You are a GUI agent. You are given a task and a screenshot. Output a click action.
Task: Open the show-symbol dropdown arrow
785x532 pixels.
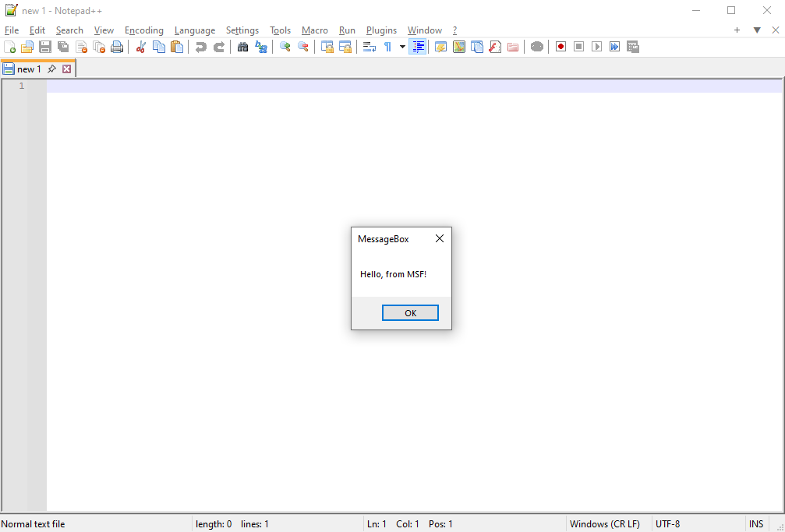(402, 47)
